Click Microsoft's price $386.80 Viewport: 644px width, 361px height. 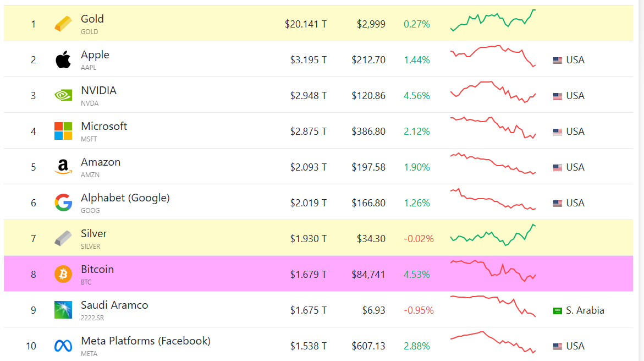[x=368, y=132]
